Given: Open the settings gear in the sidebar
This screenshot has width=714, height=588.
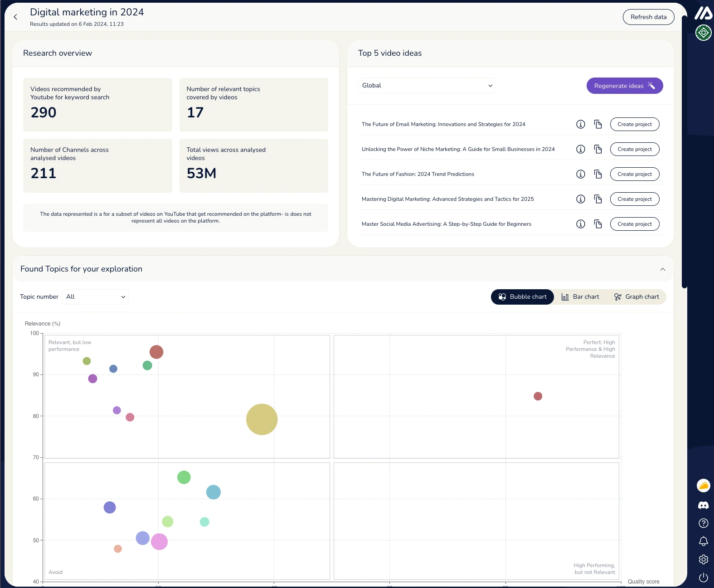Looking at the screenshot, I should click(x=703, y=559).
